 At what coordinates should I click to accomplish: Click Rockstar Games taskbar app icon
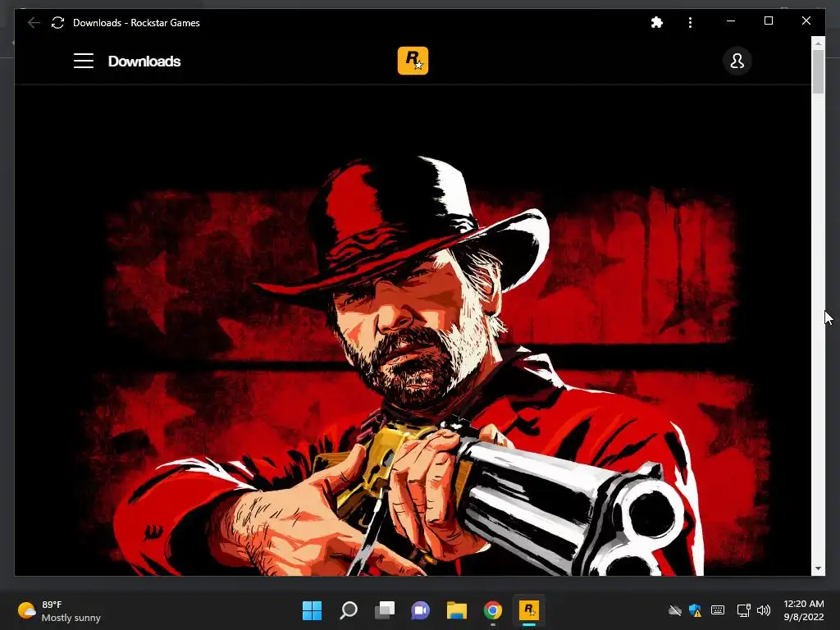click(x=529, y=610)
